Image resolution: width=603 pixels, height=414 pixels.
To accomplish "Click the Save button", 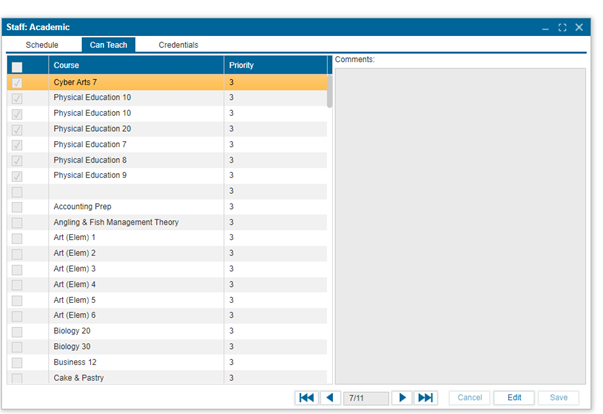I will pyautogui.click(x=558, y=398).
